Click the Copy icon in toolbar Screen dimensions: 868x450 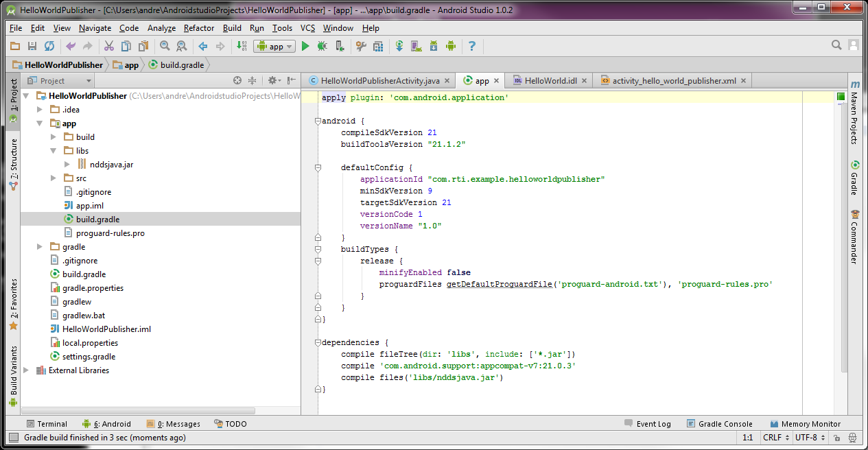(126, 46)
